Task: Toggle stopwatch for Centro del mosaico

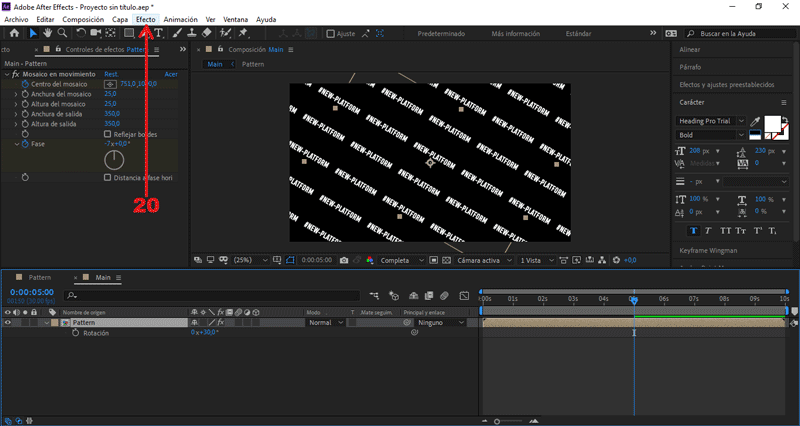Action: (25, 84)
